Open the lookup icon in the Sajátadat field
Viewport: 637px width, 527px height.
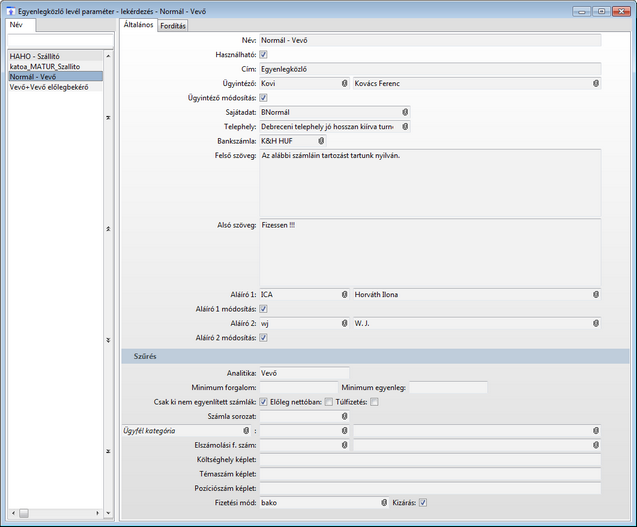[405, 113]
